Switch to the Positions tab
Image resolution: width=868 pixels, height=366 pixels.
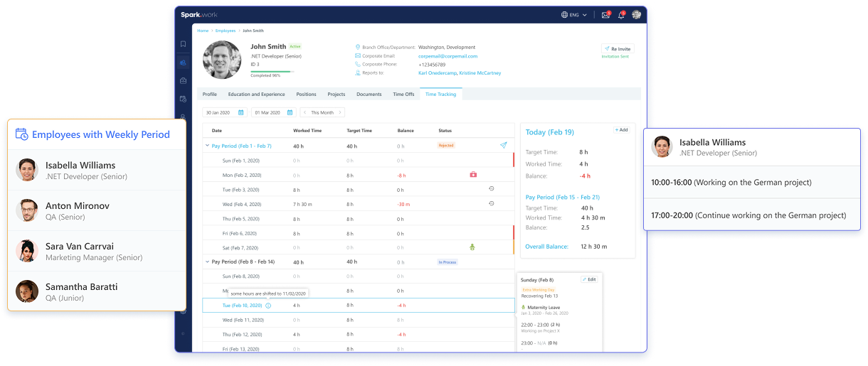tap(306, 94)
